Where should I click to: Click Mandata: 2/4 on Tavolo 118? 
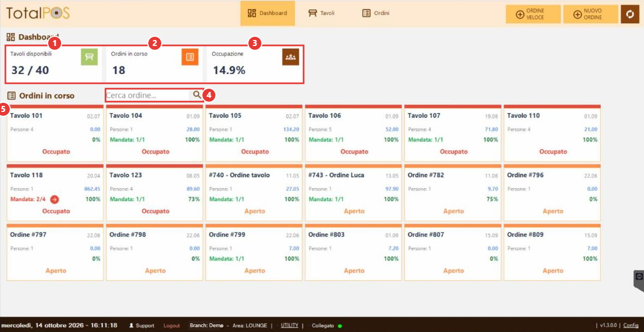pyautogui.click(x=28, y=200)
